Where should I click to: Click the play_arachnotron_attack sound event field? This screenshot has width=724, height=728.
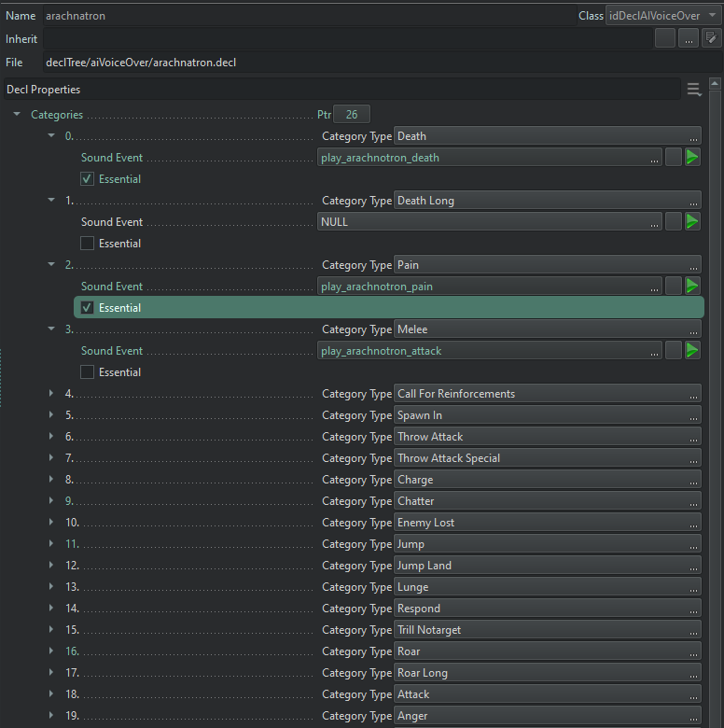489,351
